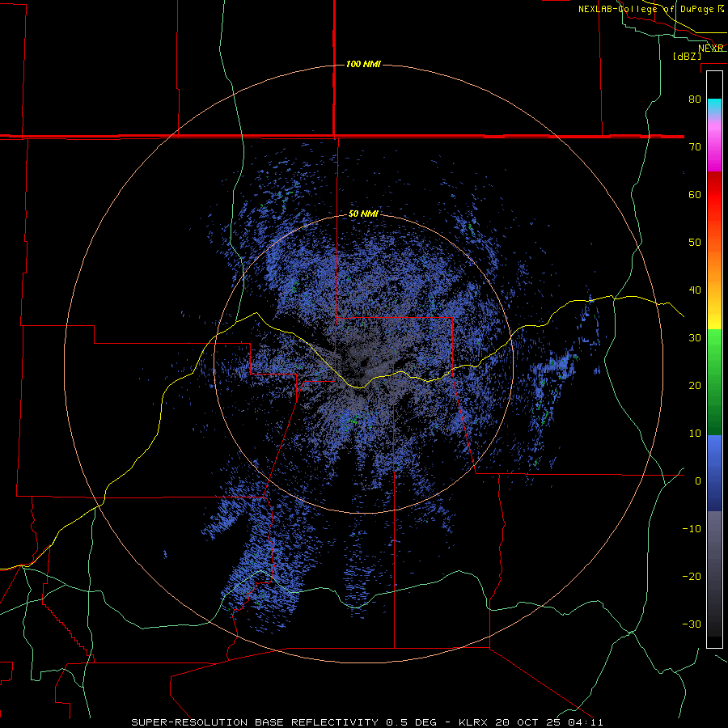Click the "50 NMI" range ring label
The height and width of the screenshot is (728, 728).
coord(363,214)
